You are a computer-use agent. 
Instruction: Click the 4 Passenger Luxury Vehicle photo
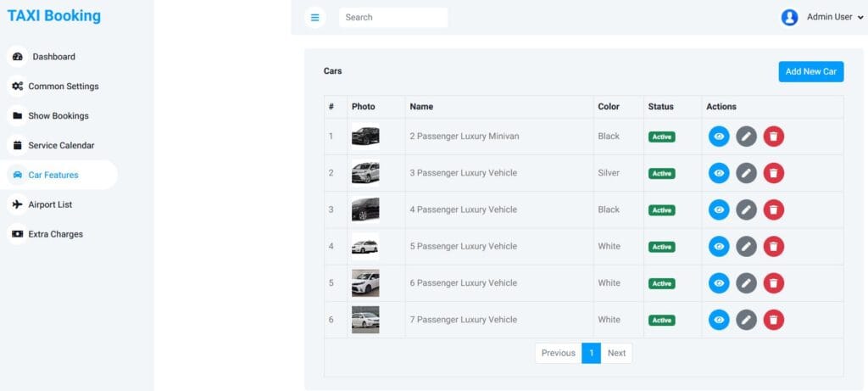(x=365, y=209)
